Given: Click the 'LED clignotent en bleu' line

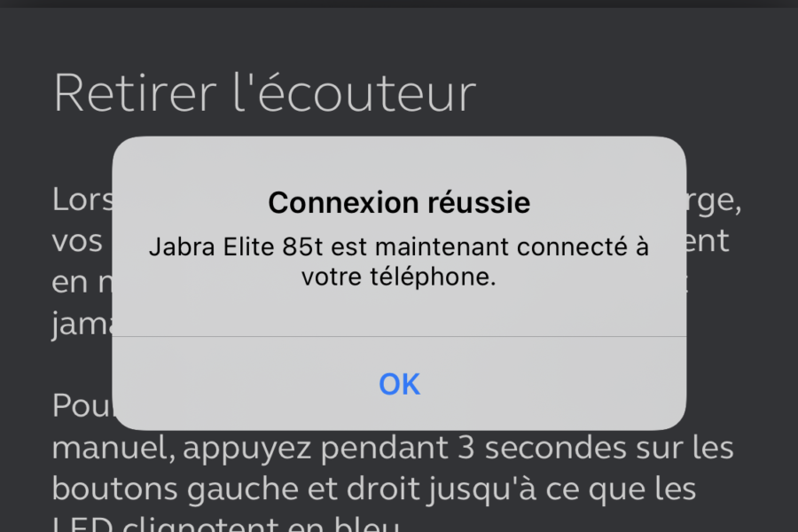Looking at the screenshot, I should click(x=226, y=524).
